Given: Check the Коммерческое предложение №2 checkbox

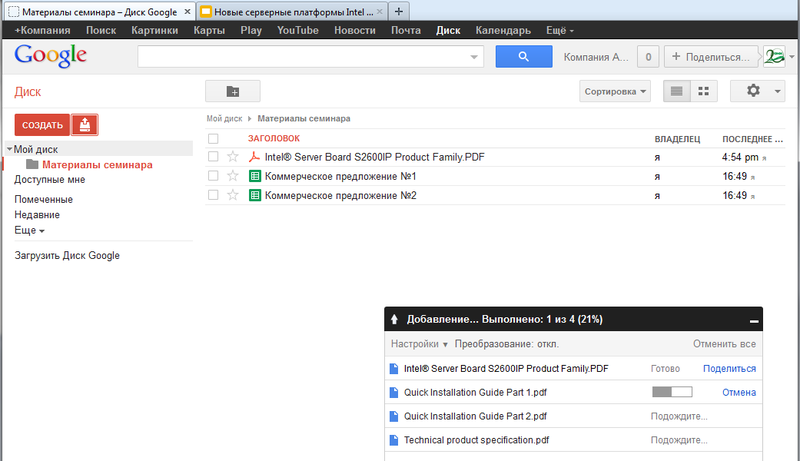Looking at the screenshot, I should [x=213, y=195].
